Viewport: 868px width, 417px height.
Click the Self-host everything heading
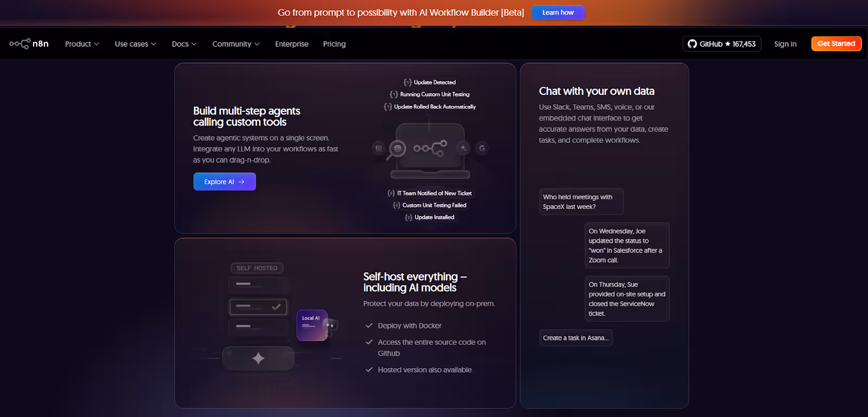415,282
